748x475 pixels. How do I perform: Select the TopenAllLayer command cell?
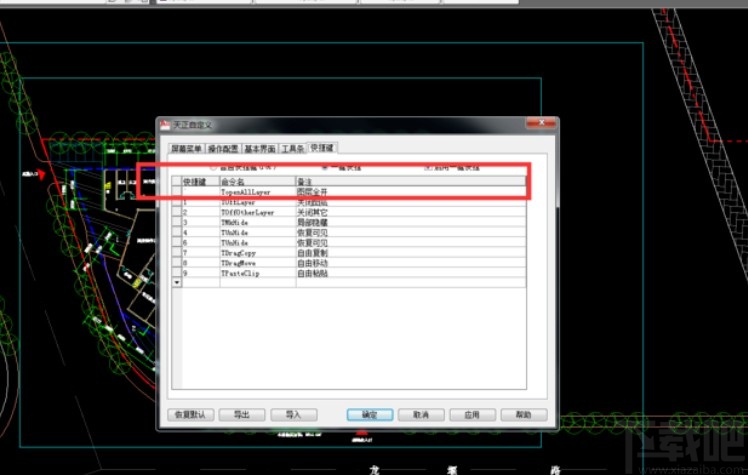pyautogui.click(x=258, y=192)
